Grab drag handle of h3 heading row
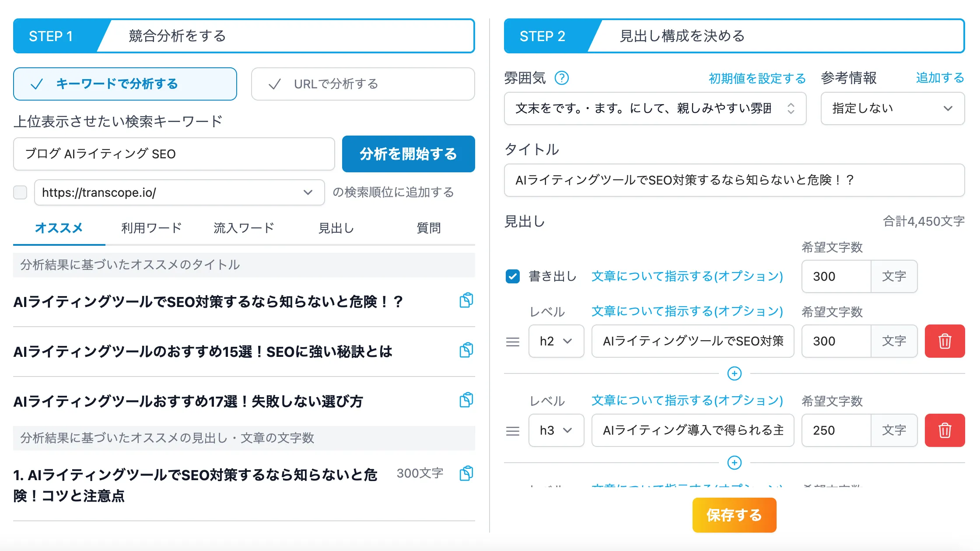This screenshot has height=551, width=980. coord(513,431)
